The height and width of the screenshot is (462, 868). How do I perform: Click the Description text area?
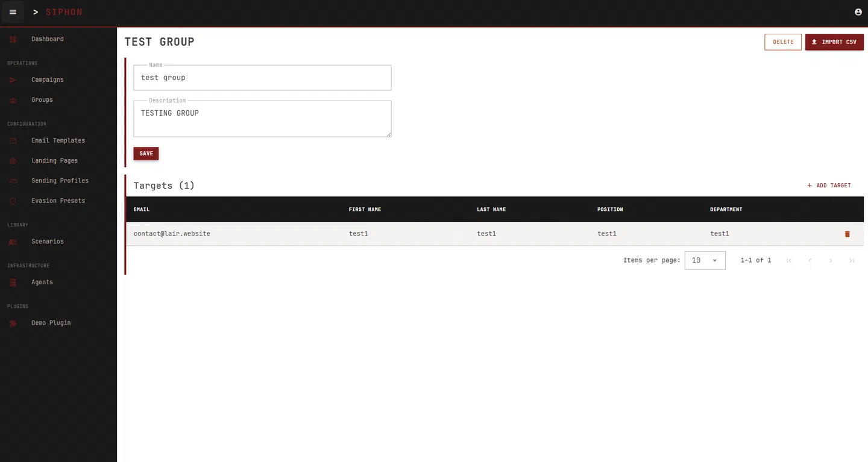(262, 119)
